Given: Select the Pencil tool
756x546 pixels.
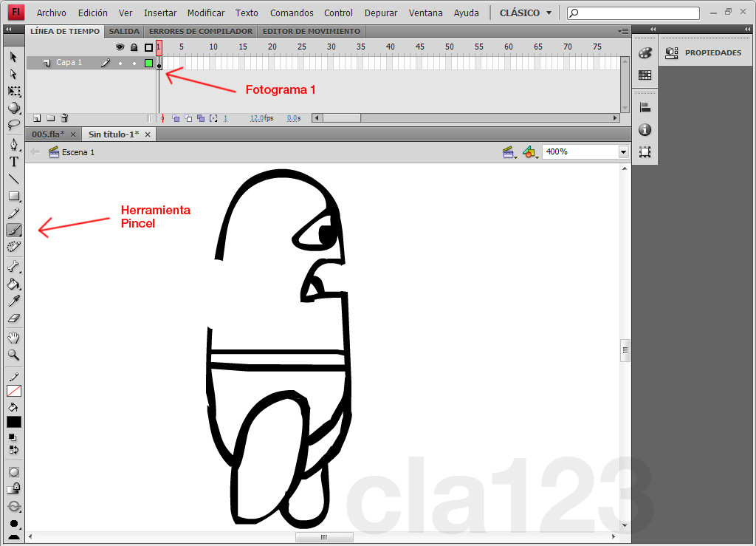Looking at the screenshot, I should pyautogui.click(x=14, y=214).
